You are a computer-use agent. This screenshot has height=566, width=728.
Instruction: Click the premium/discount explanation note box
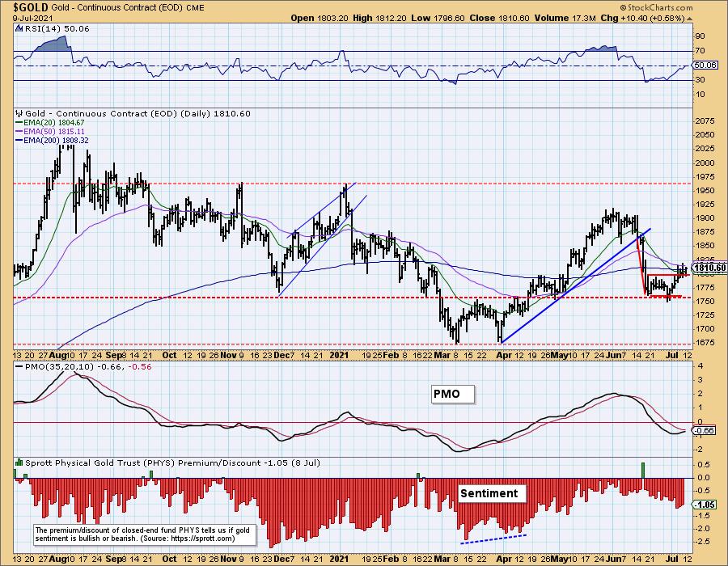[x=145, y=534]
